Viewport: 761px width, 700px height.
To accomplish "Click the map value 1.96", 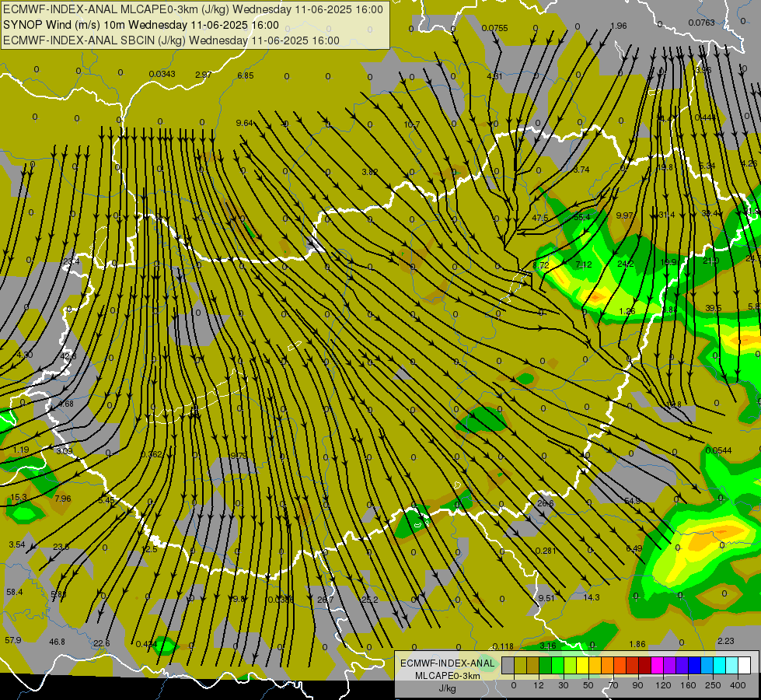I will coord(619,26).
